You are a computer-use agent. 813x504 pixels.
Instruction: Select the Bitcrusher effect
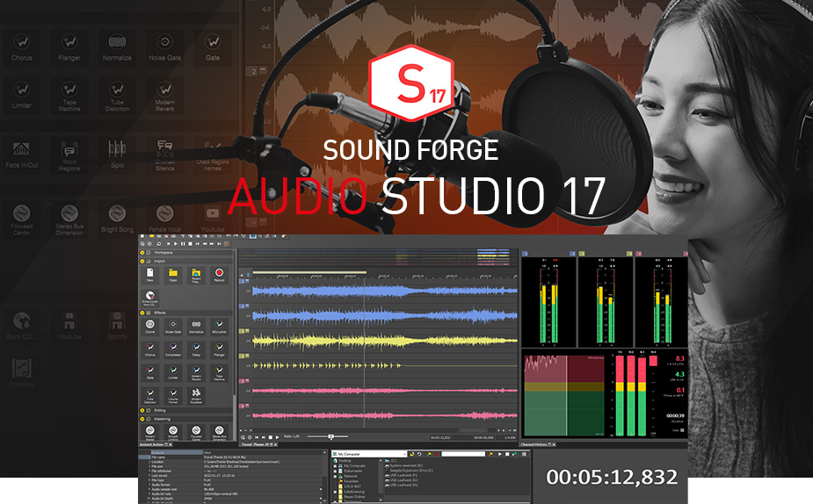(x=220, y=325)
